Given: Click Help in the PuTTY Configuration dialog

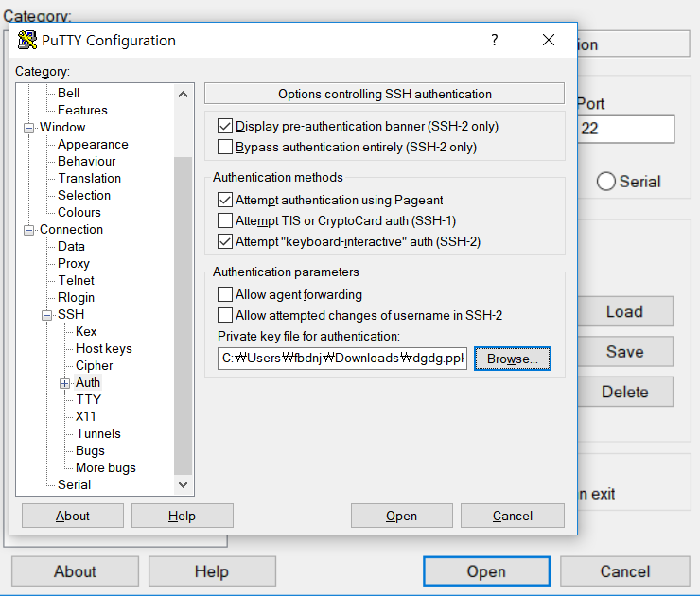Looking at the screenshot, I should click(x=183, y=516).
